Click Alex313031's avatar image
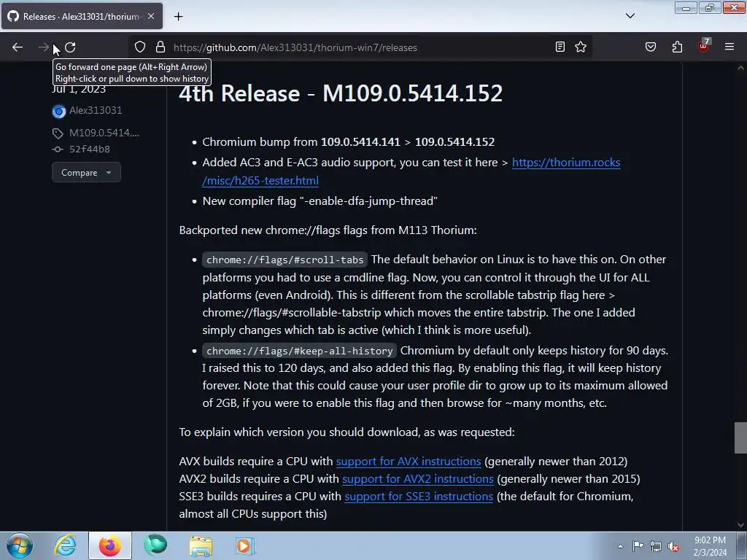Image resolution: width=747 pixels, height=560 pixels. pos(59,112)
